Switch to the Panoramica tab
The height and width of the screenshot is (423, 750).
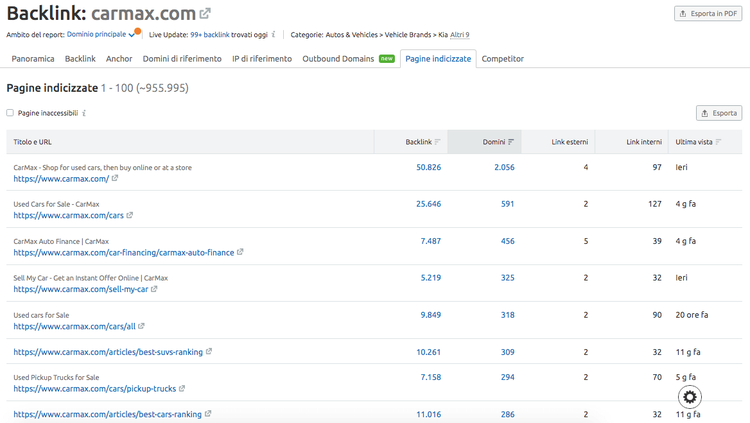pyautogui.click(x=33, y=58)
